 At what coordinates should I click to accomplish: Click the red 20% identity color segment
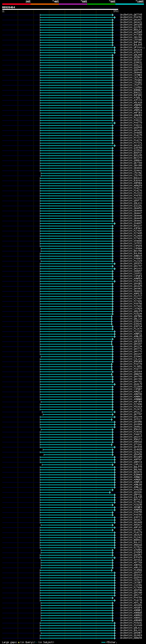pos(16,4)
